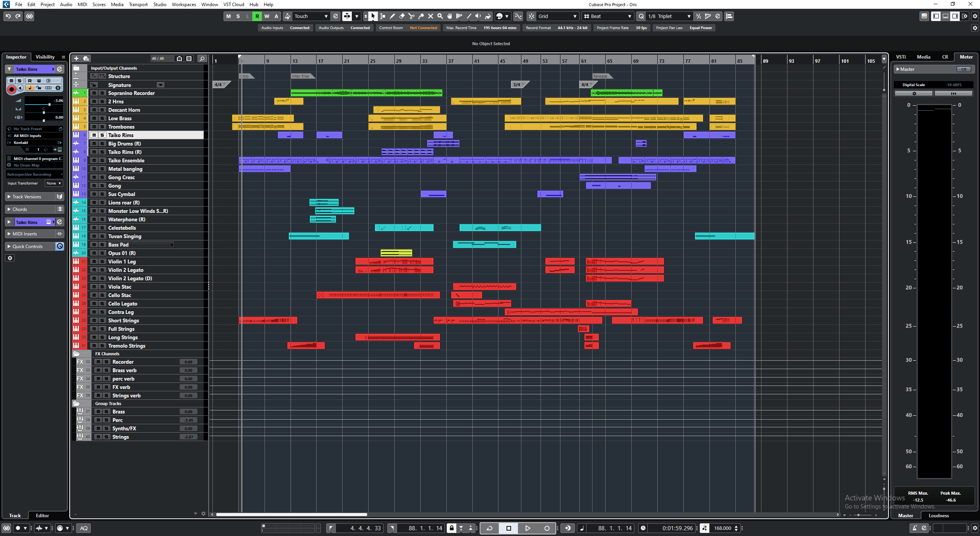Image resolution: width=980 pixels, height=536 pixels.
Task: Select the Split scissors tool
Action: click(x=411, y=16)
